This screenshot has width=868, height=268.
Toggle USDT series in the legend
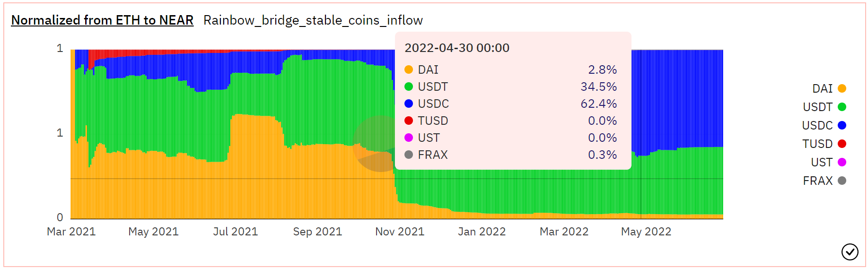(x=817, y=107)
